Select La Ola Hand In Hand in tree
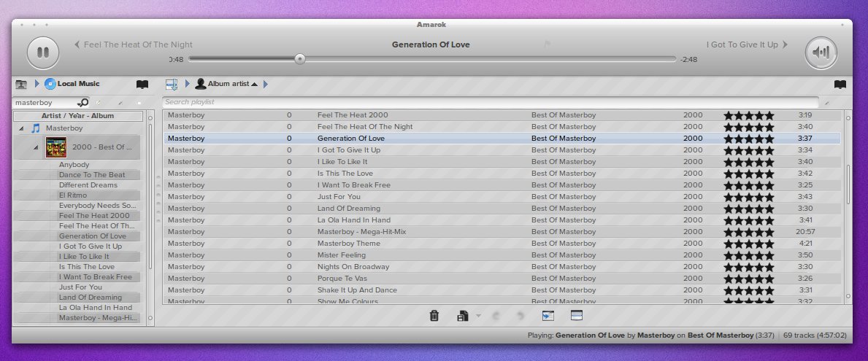Image resolution: width=868 pixels, height=361 pixels. (x=96, y=307)
